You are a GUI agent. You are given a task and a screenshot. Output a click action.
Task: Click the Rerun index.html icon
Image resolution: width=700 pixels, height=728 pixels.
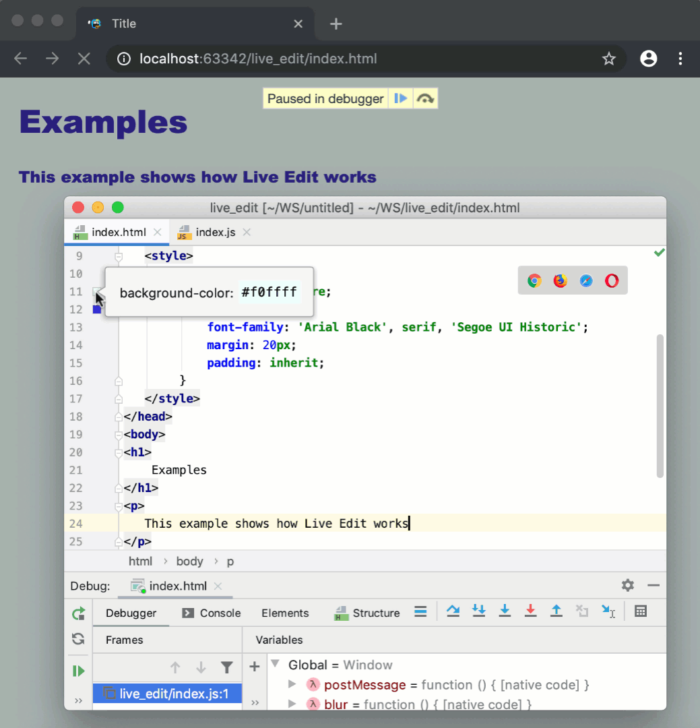pos(77,613)
